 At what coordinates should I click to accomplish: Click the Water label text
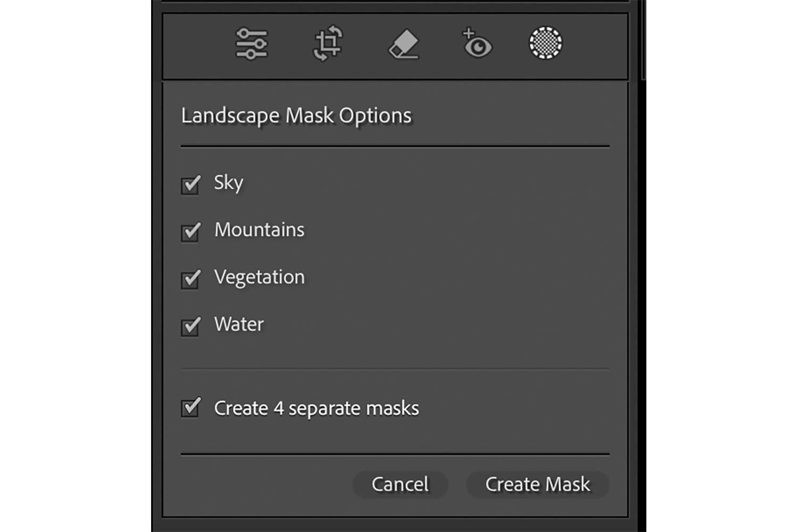click(x=238, y=324)
